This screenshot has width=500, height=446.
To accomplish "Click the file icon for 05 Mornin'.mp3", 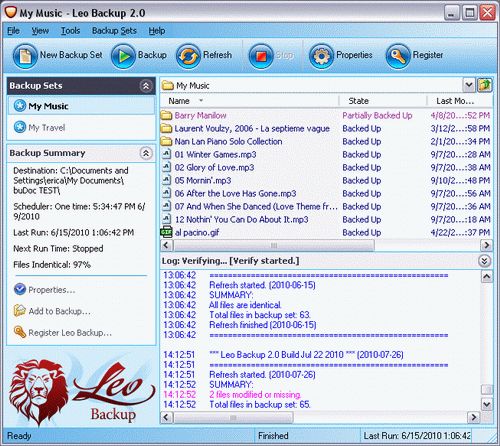I will coord(166,180).
